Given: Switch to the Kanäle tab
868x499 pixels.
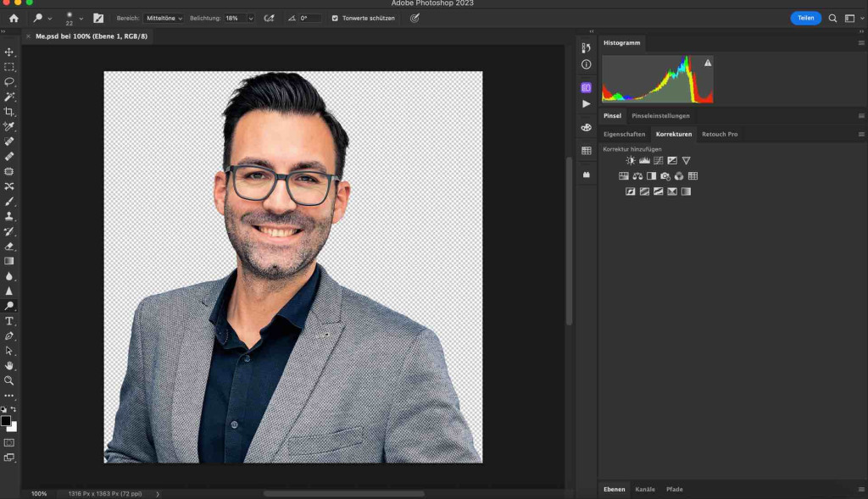Looking at the screenshot, I should click(x=645, y=489).
